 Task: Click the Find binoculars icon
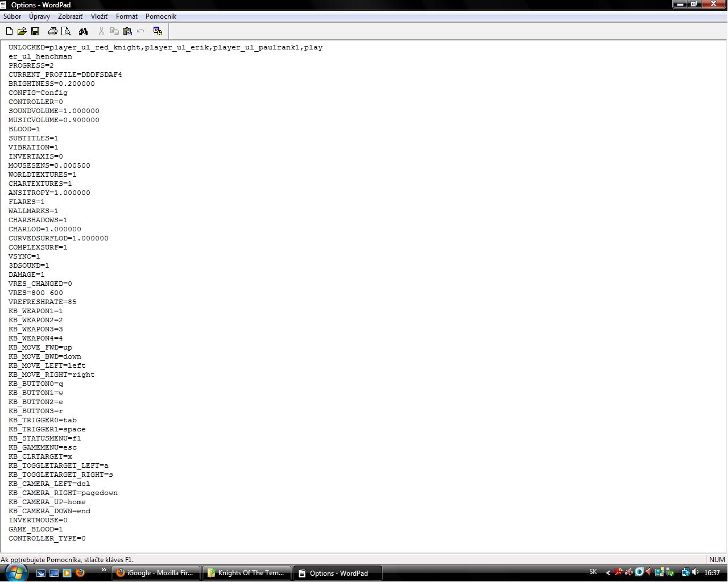click(84, 31)
